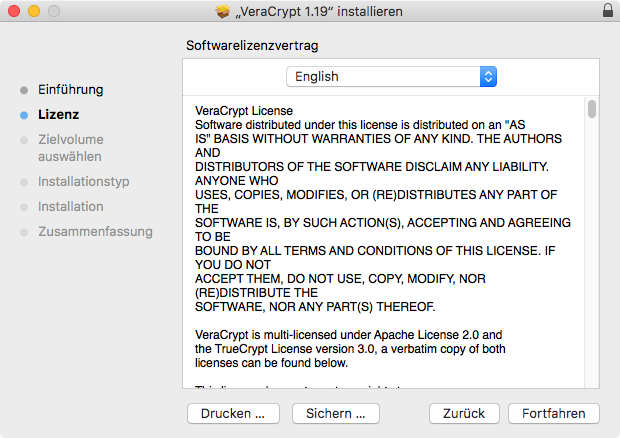Go back with the Zurück button
This screenshot has width=620, height=438.
[464, 413]
